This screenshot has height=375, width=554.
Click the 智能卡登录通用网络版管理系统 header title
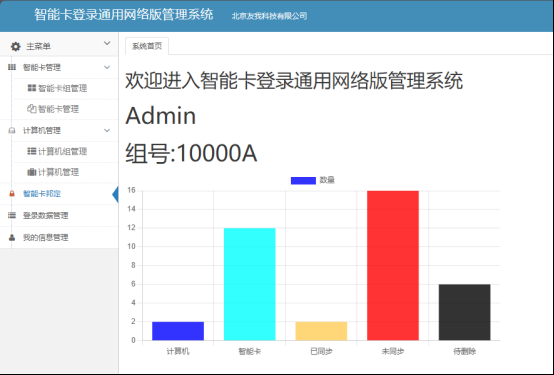pyautogui.click(x=124, y=15)
